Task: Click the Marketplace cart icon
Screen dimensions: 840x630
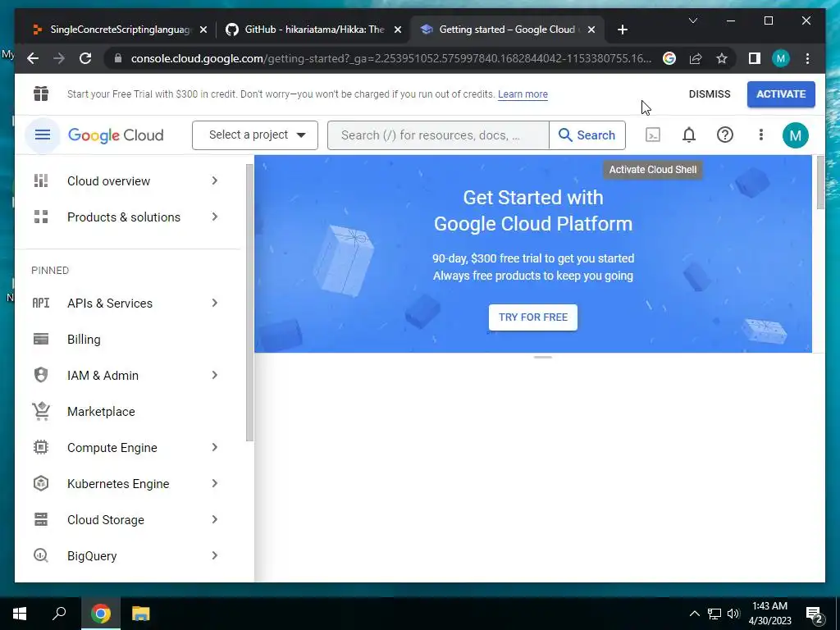Action: pos(41,412)
